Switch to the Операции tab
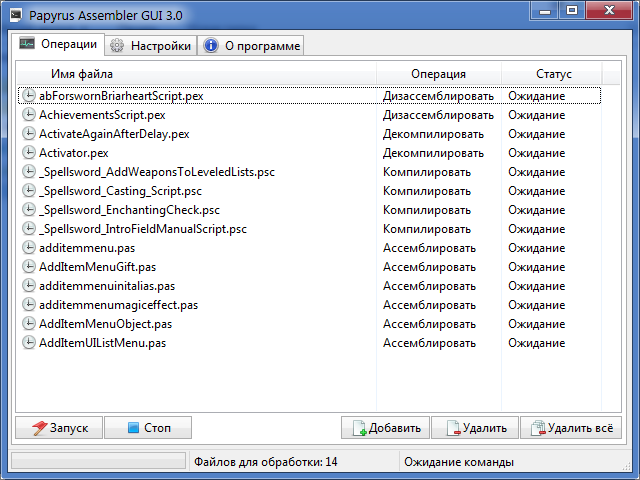The width and height of the screenshot is (640, 480). click(58, 45)
